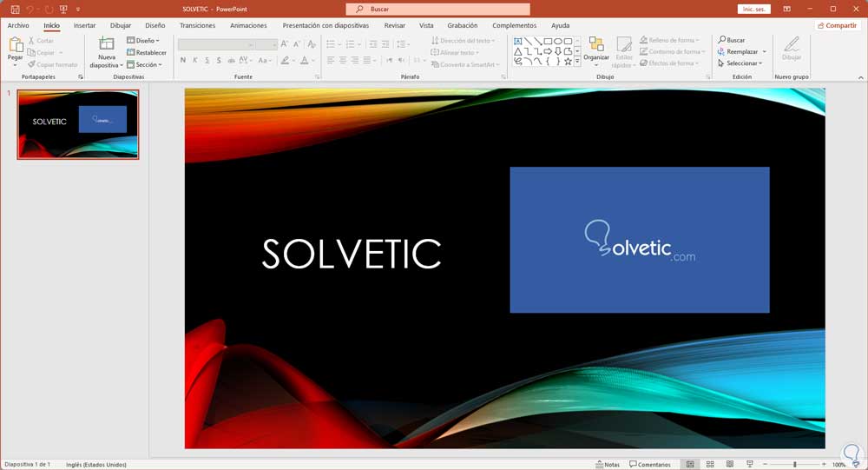Image resolution: width=868 pixels, height=470 pixels.
Task: Open text highlight color button
Action: click(x=285, y=60)
